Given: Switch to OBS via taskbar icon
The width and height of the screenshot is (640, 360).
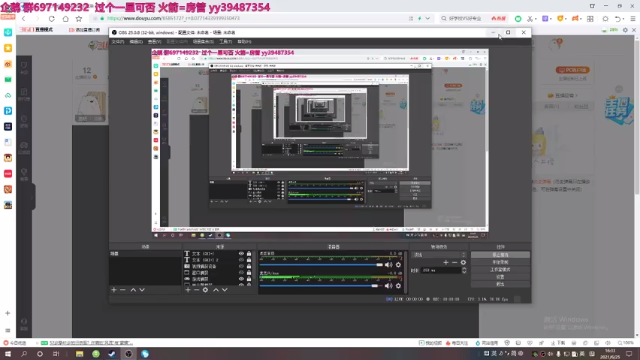Looking at the screenshot, I should pyautogui.click(x=129, y=354).
